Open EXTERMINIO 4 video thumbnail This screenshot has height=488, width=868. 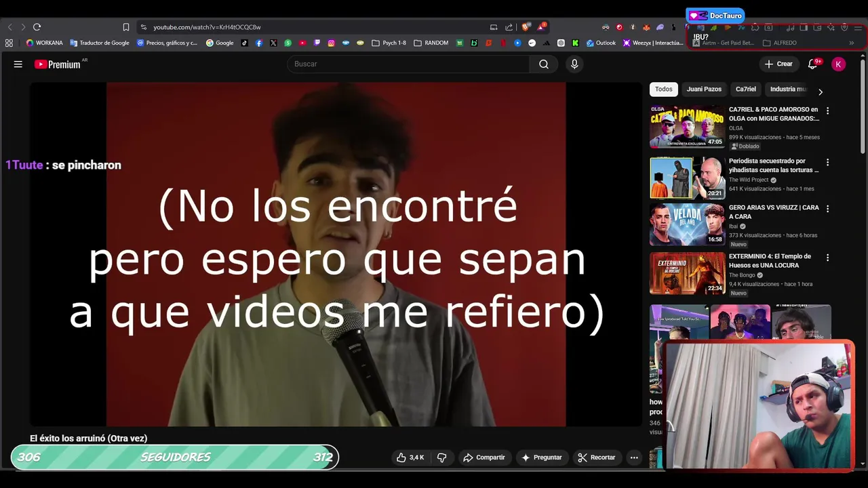tap(687, 273)
